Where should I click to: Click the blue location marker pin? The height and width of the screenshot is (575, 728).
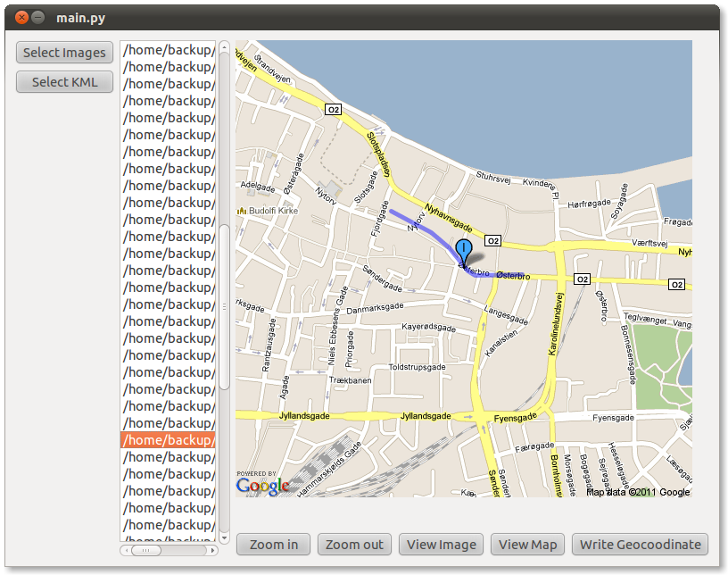[x=463, y=249]
